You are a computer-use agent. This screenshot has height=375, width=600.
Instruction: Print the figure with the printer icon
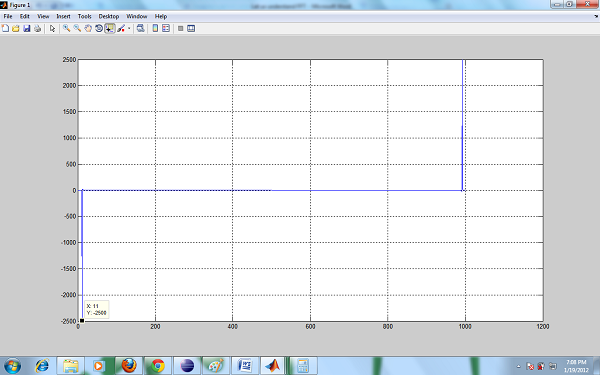pyautogui.click(x=37, y=28)
